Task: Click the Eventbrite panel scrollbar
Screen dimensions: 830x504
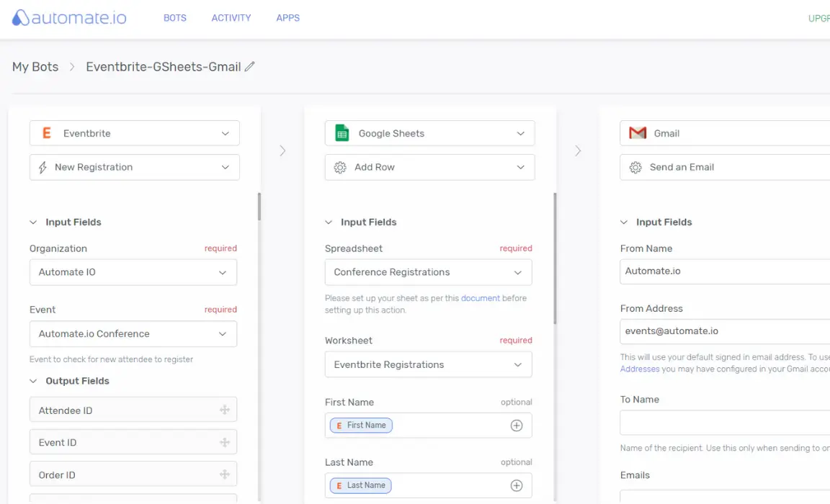Action: 259,207
